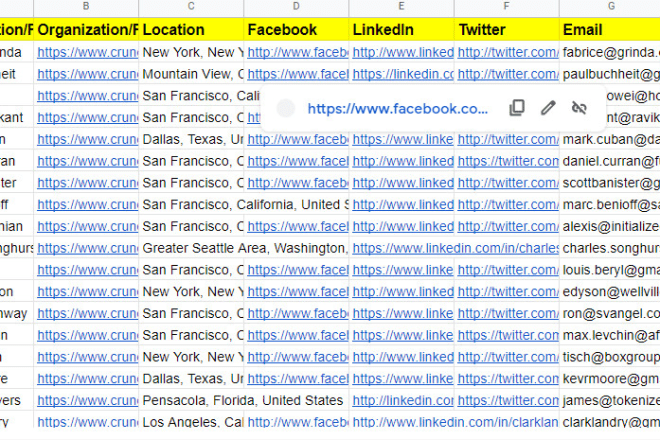Open LinkedIn link in tisch@boxgroup row

403,357
